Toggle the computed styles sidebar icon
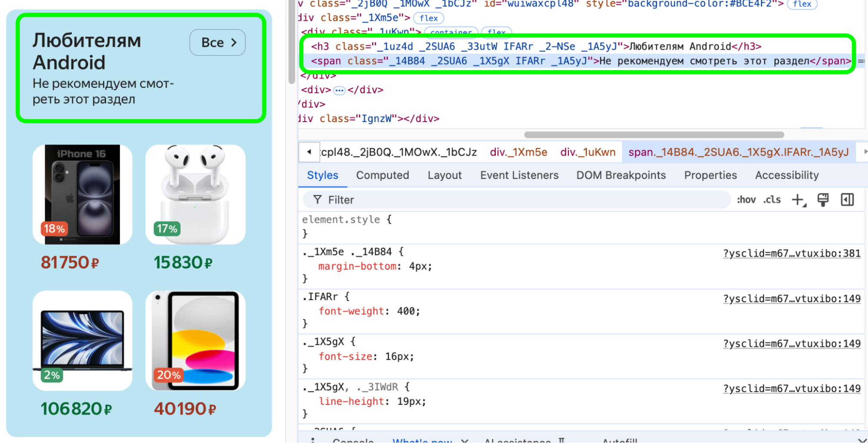 [847, 200]
